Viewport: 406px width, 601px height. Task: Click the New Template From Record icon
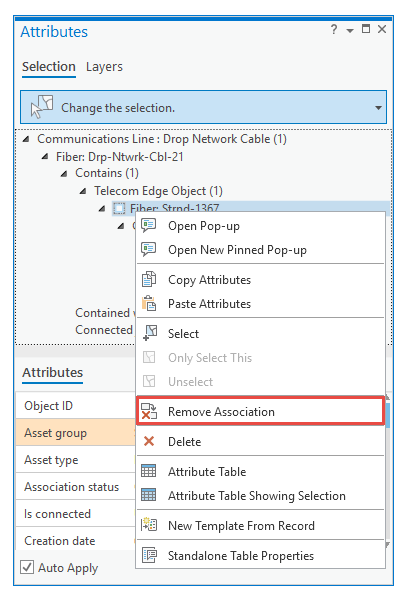click(149, 524)
